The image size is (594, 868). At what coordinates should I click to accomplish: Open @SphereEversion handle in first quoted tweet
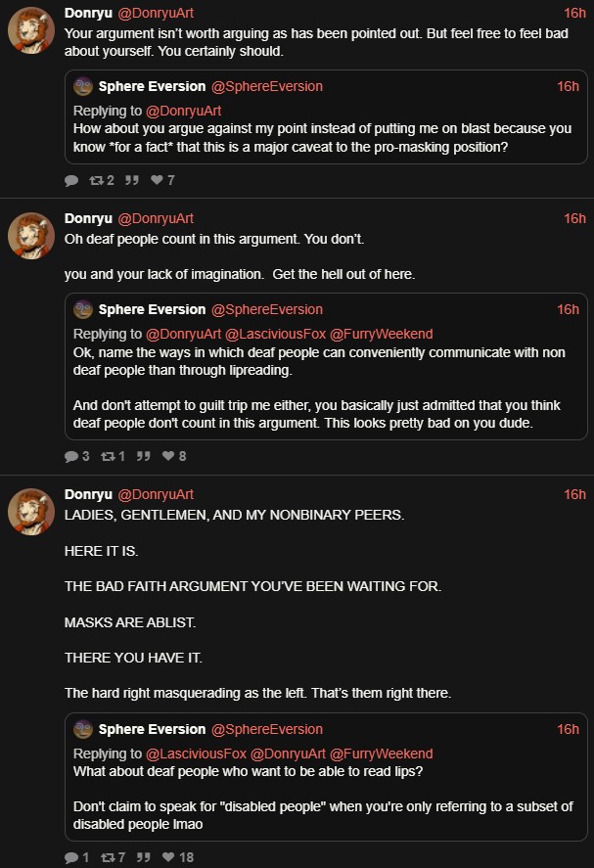[267, 86]
